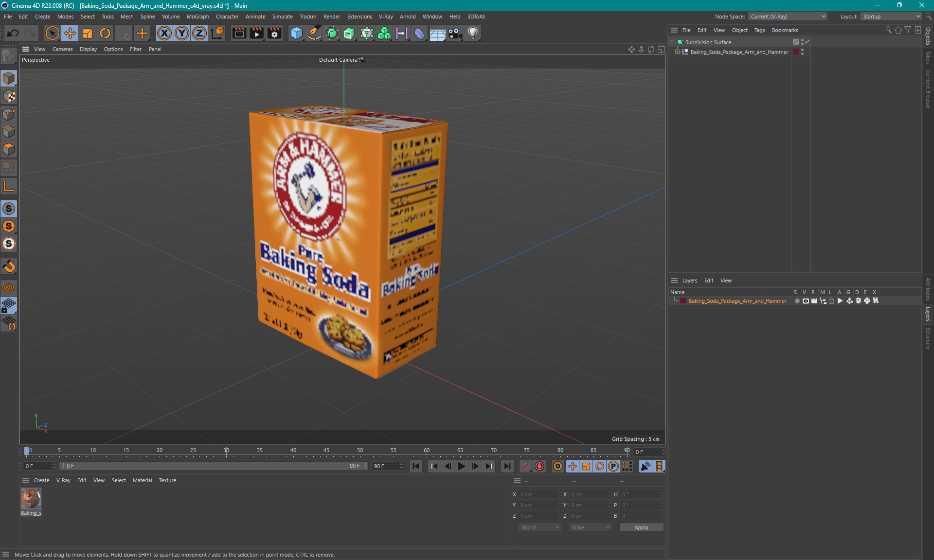Viewport: 934px width, 560px height.
Task: Render to Picture Viewer icon
Action: 256,33
